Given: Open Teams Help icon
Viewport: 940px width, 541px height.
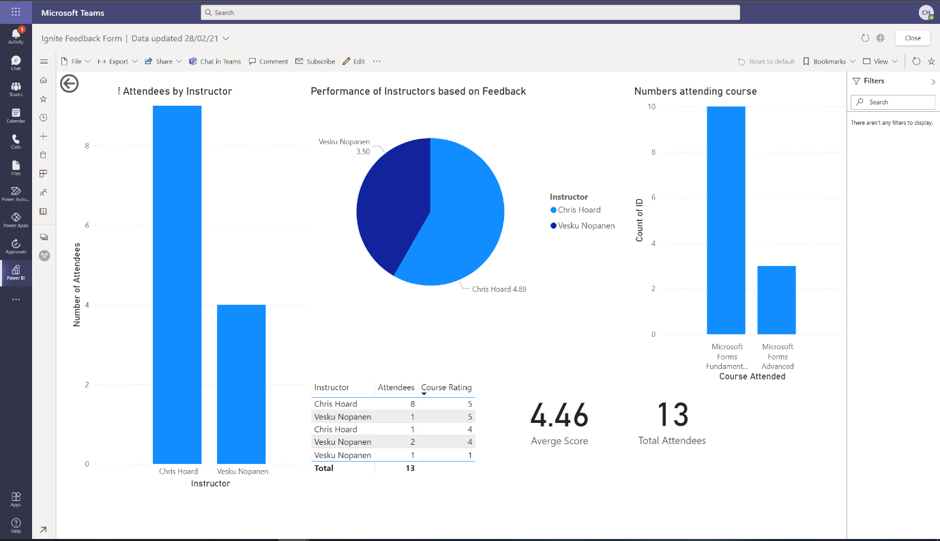Looking at the screenshot, I should pyautogui.click(x=16, y=525).
